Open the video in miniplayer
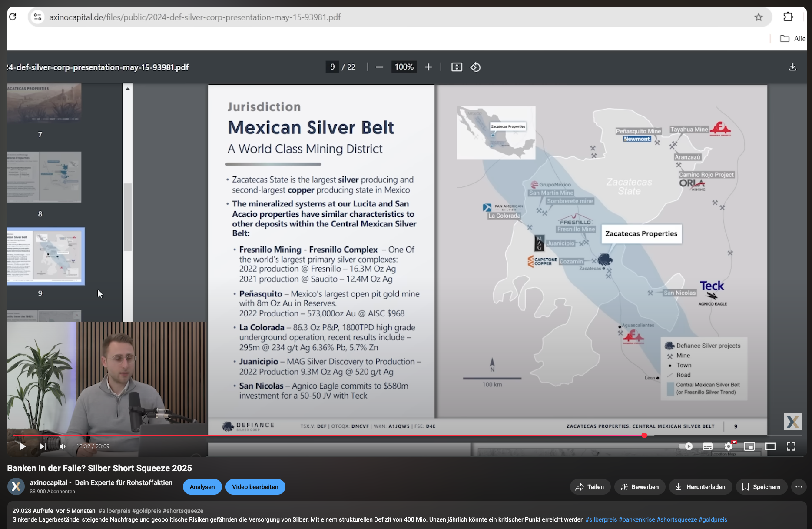The image size is (812, 529). (749, 446)
